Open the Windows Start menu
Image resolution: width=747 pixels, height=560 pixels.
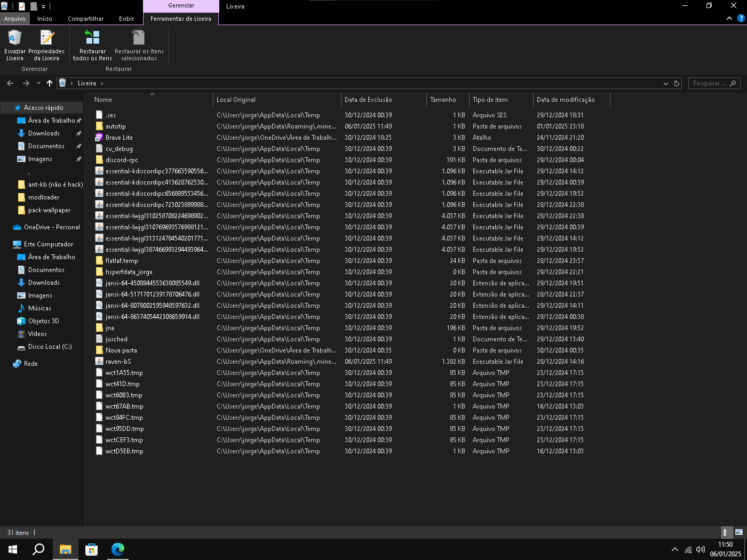(x=13, y=549)
